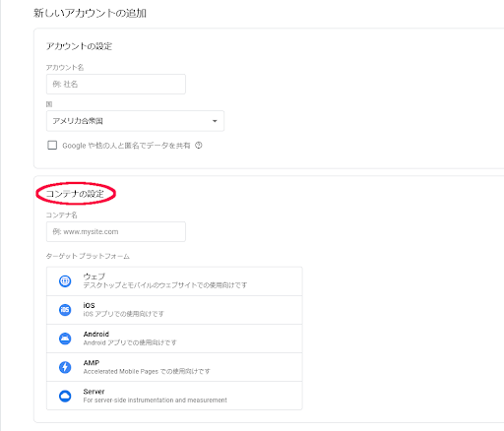Click the コンテナ名 field label
The image size is (504, 431).
pos(61,215)
